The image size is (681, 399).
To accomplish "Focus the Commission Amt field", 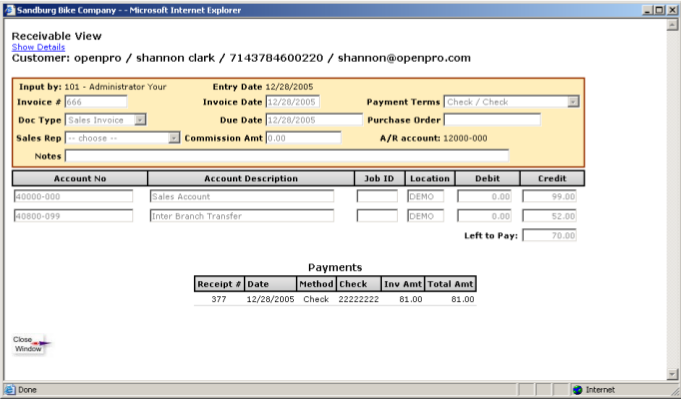I will (x=303, y=138).
